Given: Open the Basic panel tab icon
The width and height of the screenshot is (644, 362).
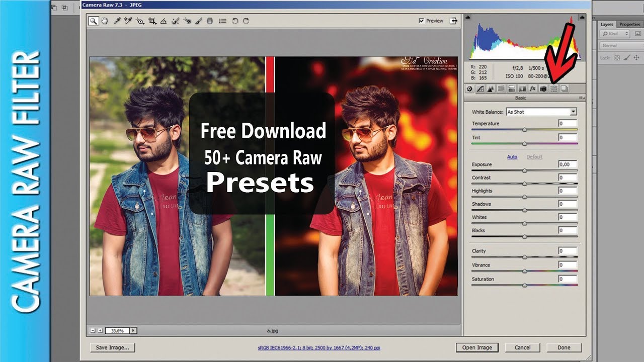Looking at the screenshot, I should click(x=469, y=88).
